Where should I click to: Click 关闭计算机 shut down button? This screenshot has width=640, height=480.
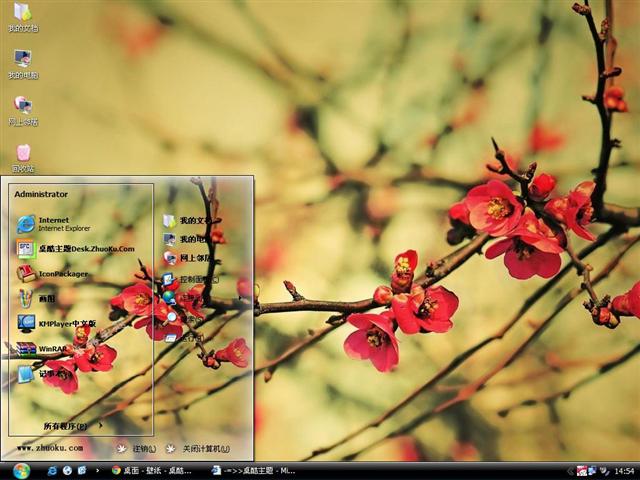198,449
